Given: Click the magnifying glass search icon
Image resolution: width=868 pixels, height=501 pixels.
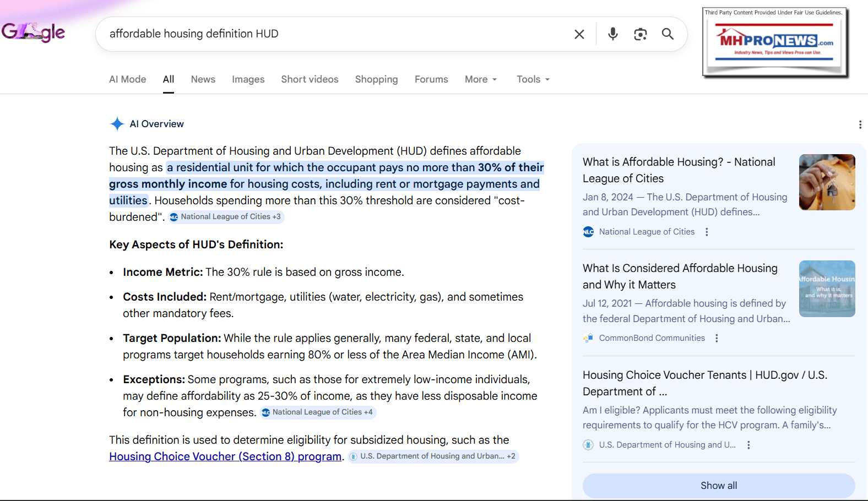Looking at the screenshot, I should 668,34.
